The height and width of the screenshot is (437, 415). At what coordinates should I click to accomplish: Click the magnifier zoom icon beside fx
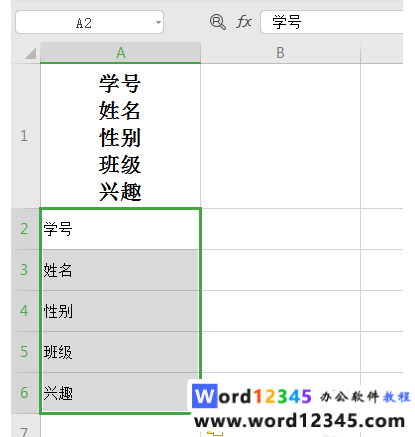218,22
